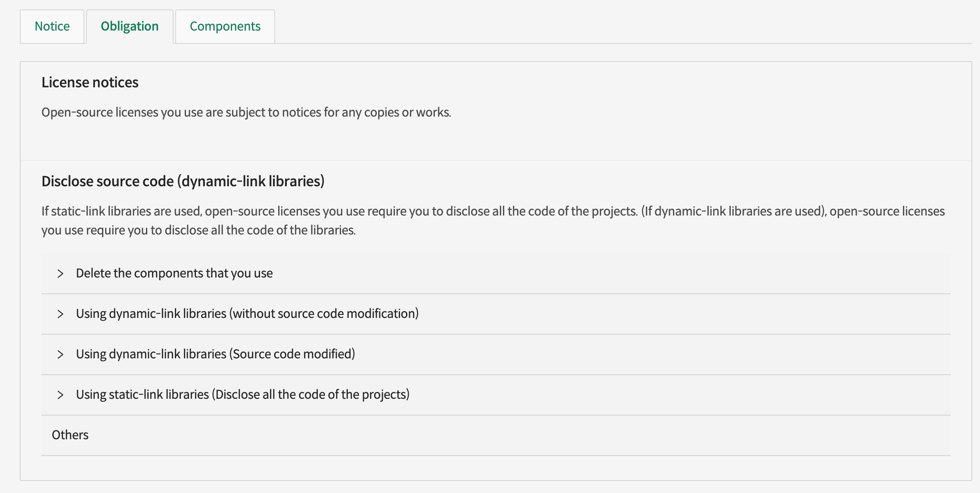The image size is (980, 493).
Task: Select the Others row
Action: [70, 435]
